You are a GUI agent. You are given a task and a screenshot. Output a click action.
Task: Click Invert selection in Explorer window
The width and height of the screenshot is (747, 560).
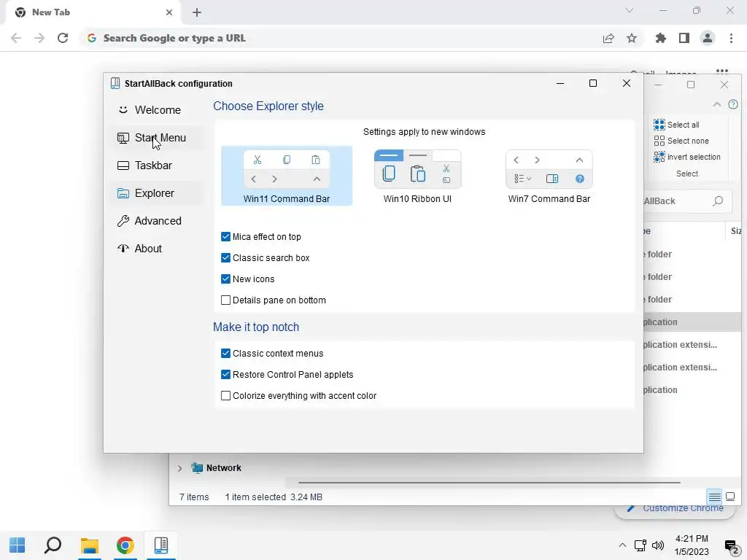[x=687, y=157]
